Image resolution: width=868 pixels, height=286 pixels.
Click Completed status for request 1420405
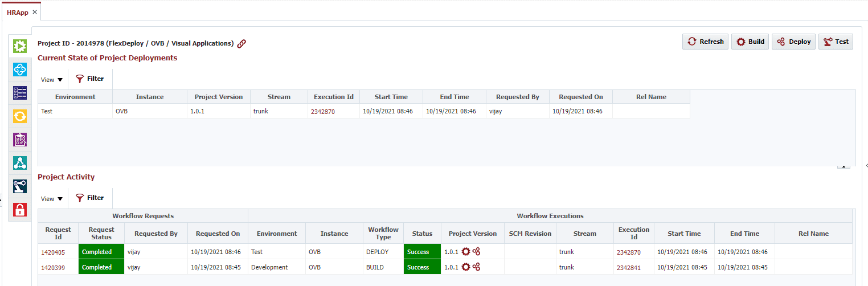pyautogui.click(x=101, y=252)
